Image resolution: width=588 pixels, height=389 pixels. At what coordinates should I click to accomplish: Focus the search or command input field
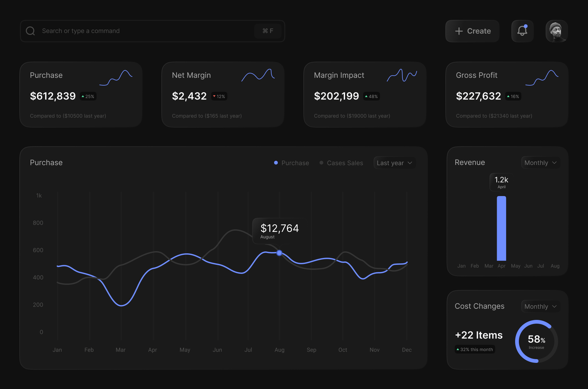coord(146,31)
